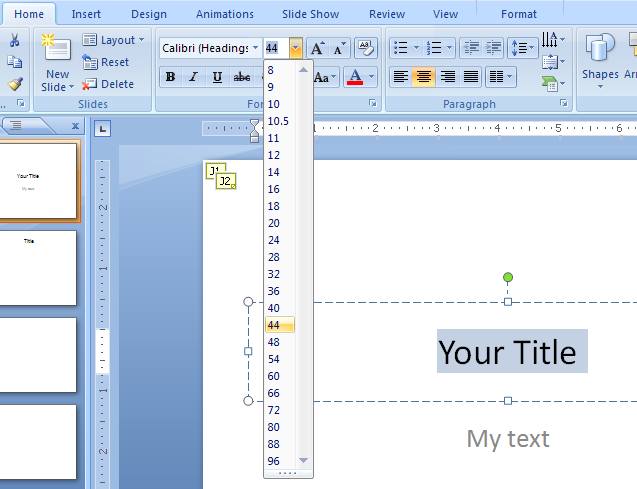Open the Align Text dropdown

[553, 62]
